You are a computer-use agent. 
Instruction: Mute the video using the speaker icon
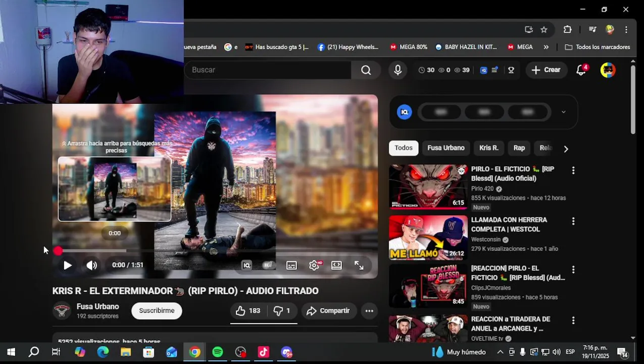91,265
